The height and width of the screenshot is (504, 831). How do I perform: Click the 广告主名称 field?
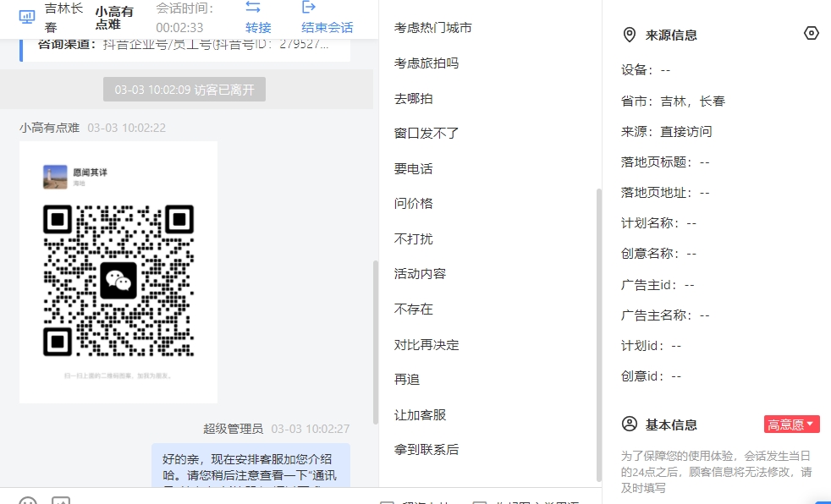[x=665, y=315]
